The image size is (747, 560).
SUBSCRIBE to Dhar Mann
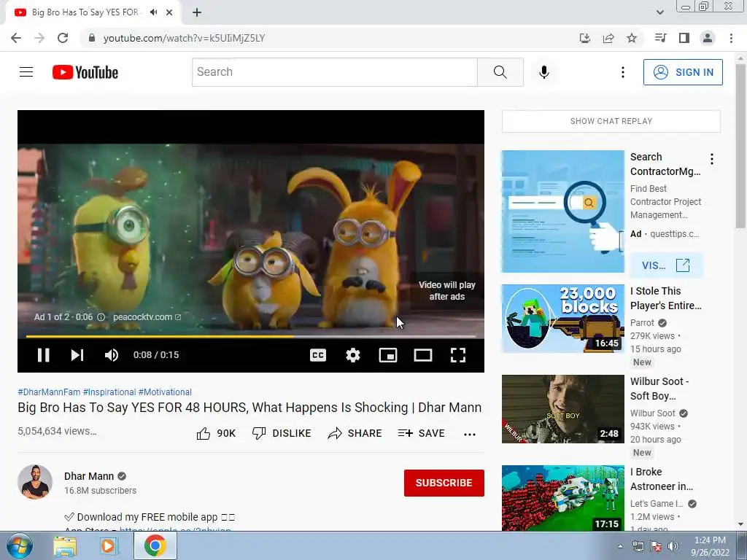pos(444,483)
